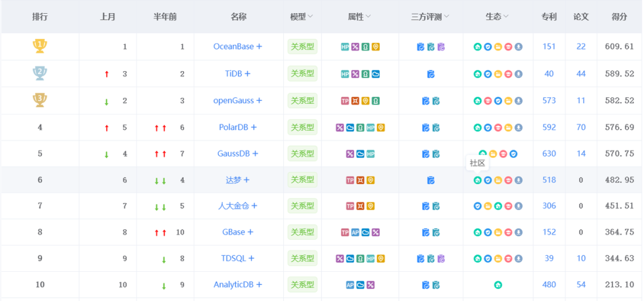644x301 pixels.
Task: Click the green community home icon in 达梦 row
Action: (x=477, y=180)
